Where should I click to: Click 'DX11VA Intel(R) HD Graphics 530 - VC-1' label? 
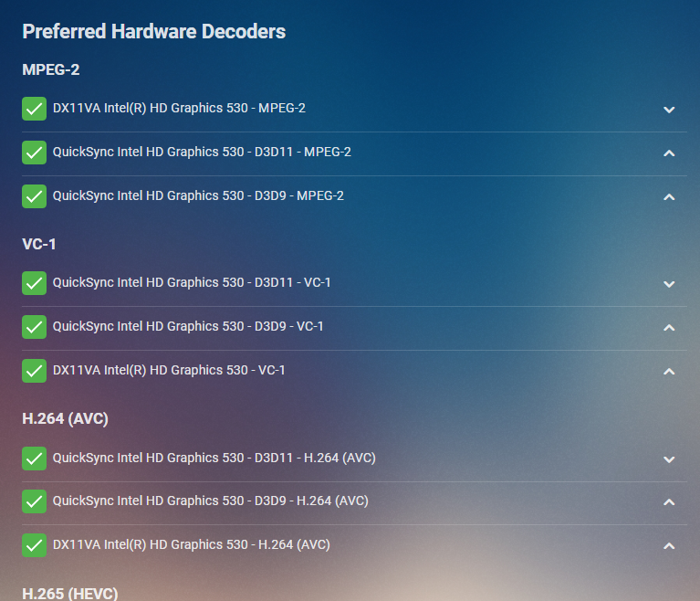coord(169,370)
